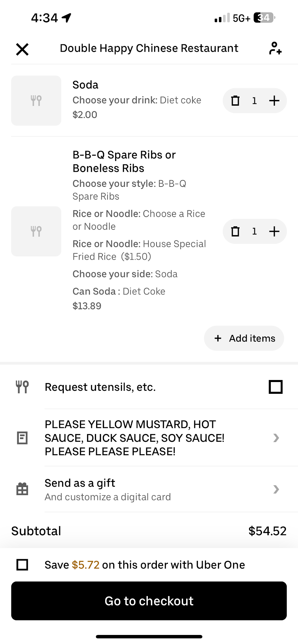Check the Request utensils checkbox

pos(275,387)
